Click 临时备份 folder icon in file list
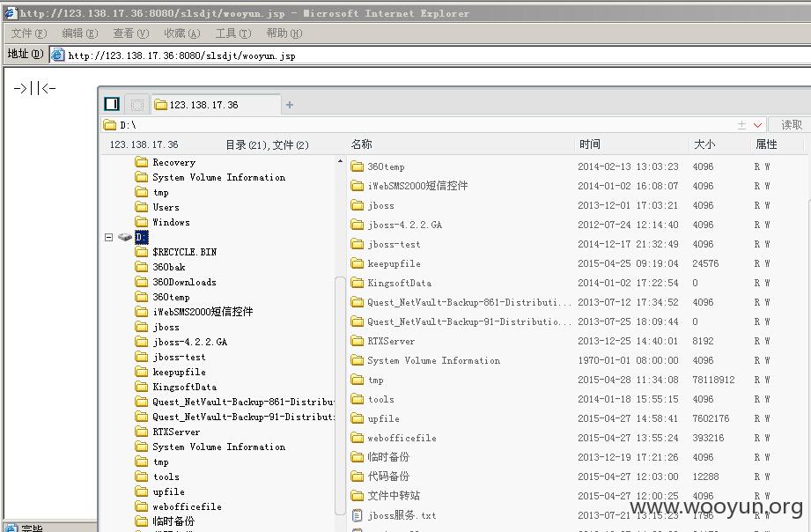Viewport: 811px width, 532px height. tap(357, 457)
